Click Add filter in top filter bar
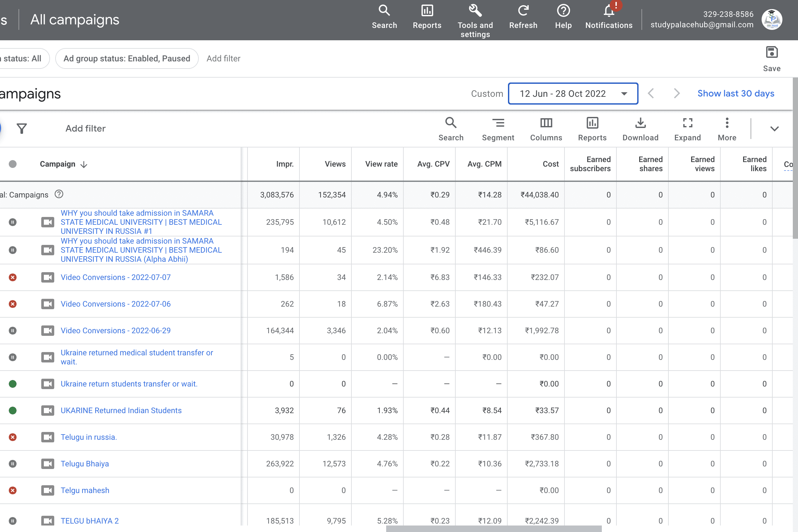 [x=223, y=58]
